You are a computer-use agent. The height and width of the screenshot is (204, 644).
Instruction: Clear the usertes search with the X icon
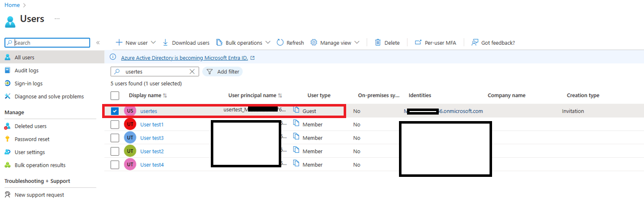(192, 72)
